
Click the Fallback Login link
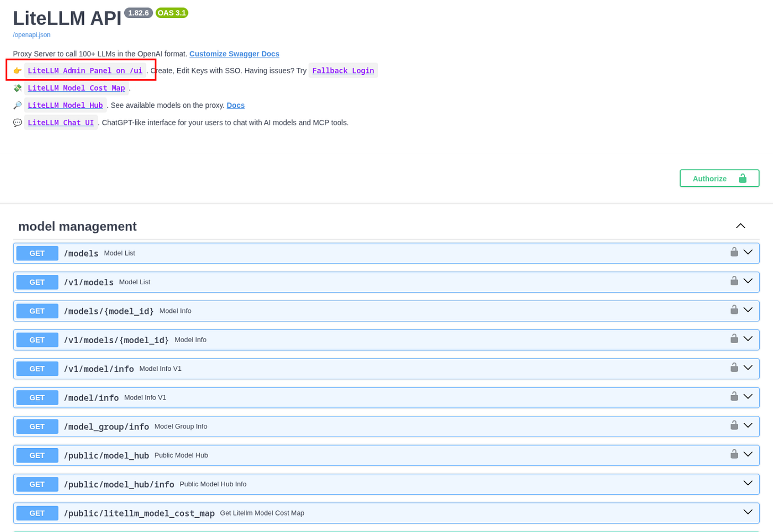343,71
